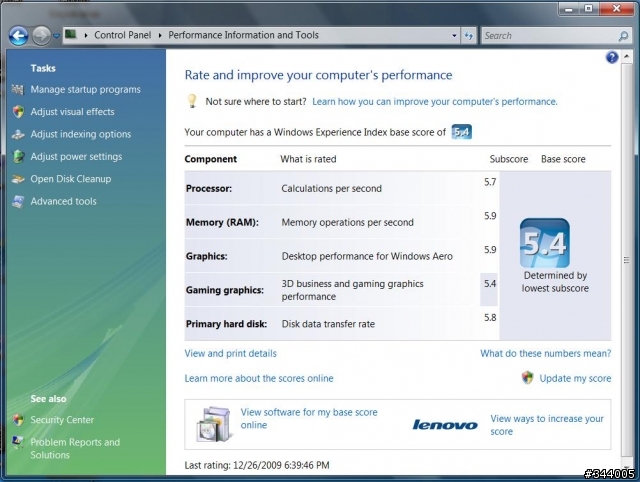640x482 pixels.
Task: Click the Gaming graphics subscore 5.4
Action: (490, 284)
